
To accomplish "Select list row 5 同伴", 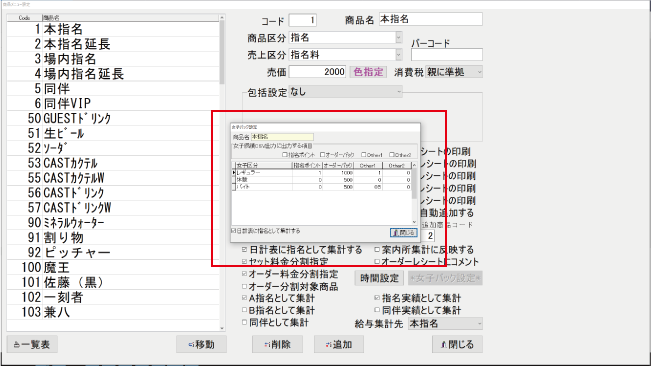I will (x=113, y=89).
